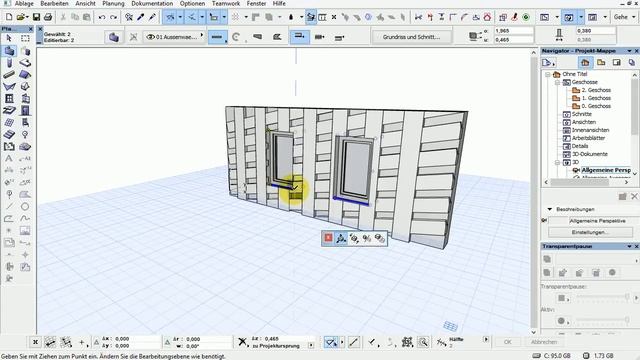Select Schnitte in the Navigator tree
The image size is (640, 360).
coord(582,114)
